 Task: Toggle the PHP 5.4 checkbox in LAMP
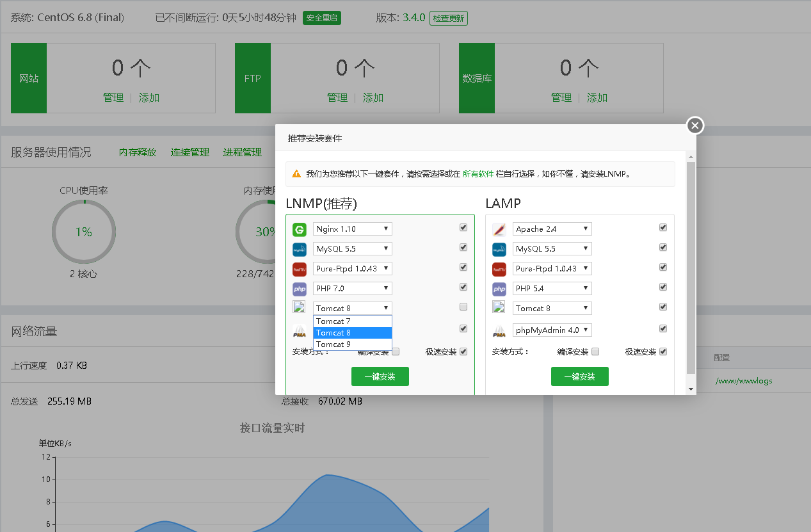(x=663, y=287)
